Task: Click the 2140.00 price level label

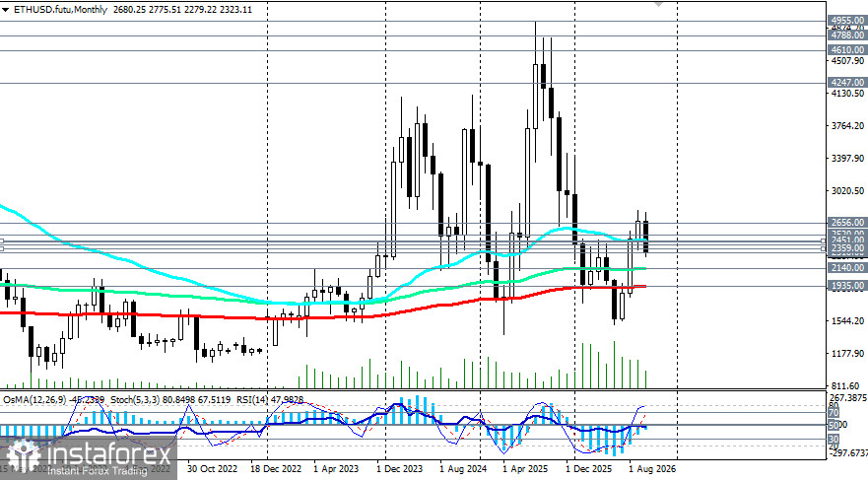Action: coord(847,268)
